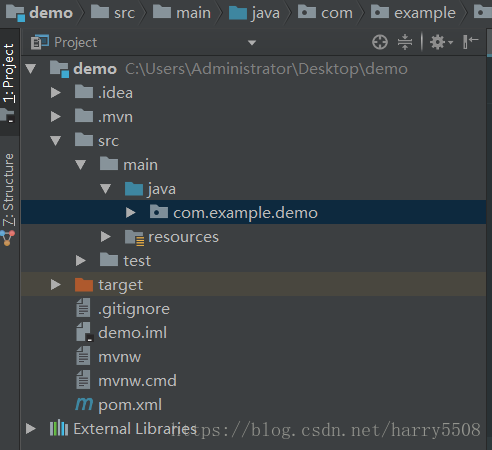This screenshot has width=492, height=450.
Task: Select the External Libraries label
Action: click(135, 429)
